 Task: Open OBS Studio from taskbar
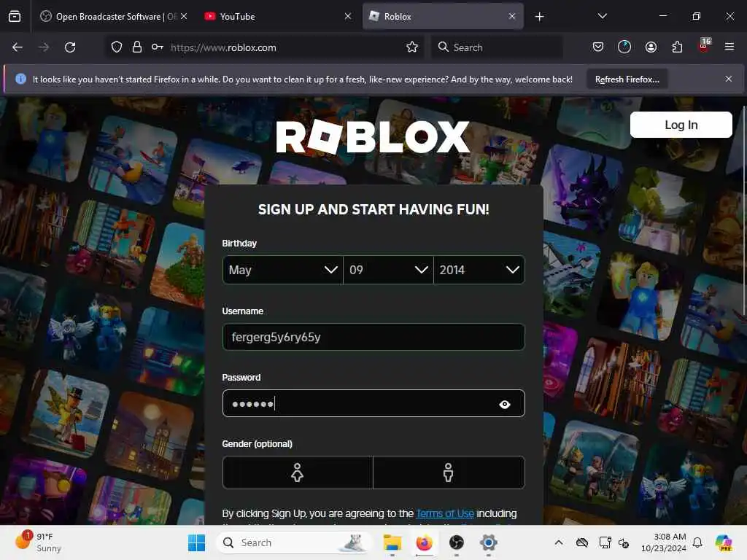(457, 542)
